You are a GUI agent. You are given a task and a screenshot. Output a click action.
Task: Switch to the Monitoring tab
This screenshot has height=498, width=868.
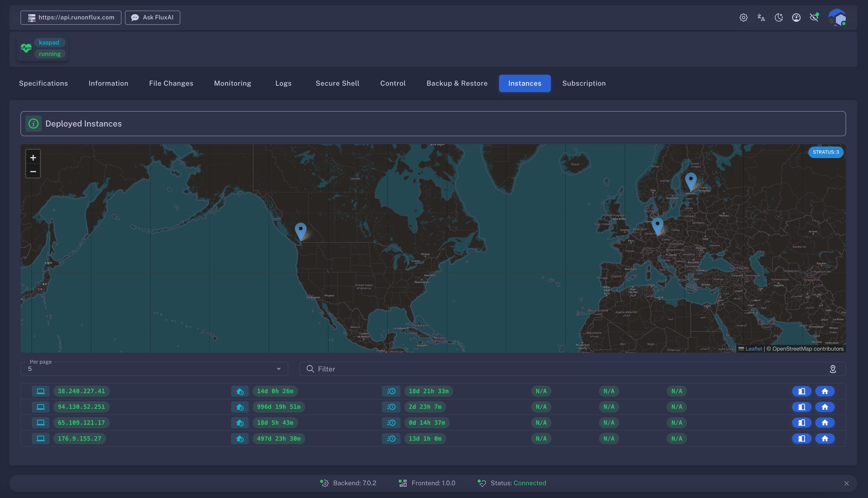tap(232, 83)
